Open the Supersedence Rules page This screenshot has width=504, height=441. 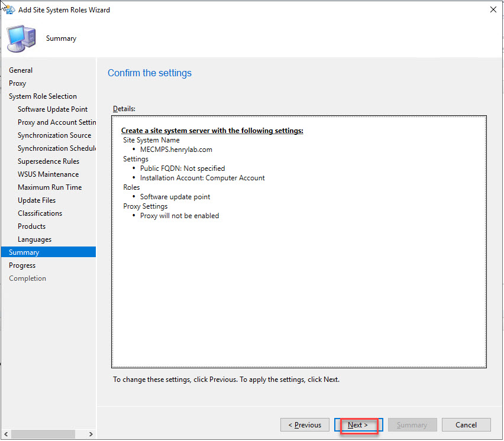[49, 161]
